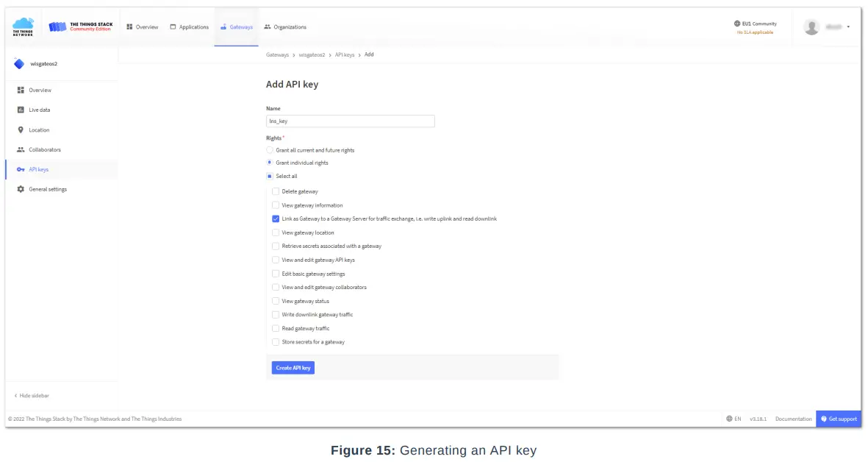The image size is (868, 462).
Task: Click The Things Stack Community Edition logo
Action: tap(81, 26)
